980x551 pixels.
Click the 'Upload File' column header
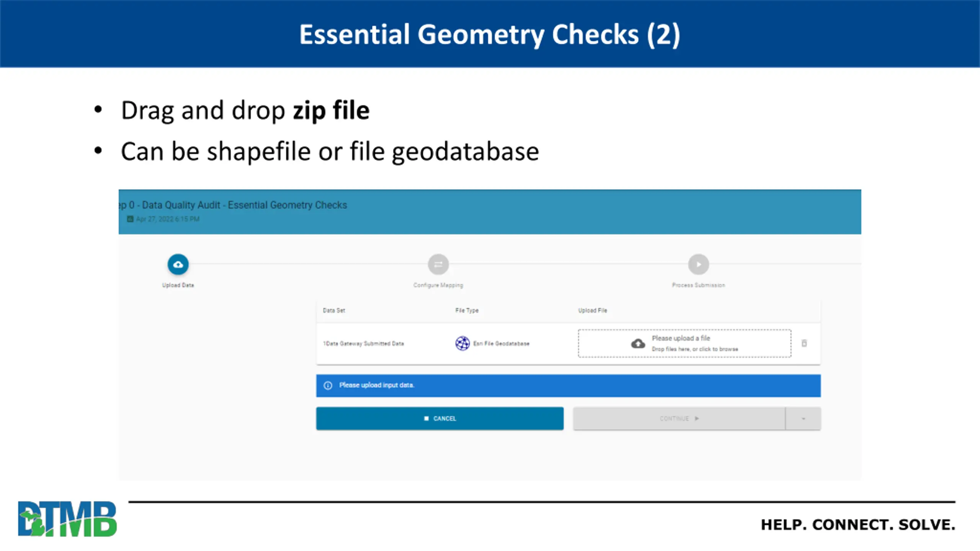pyautogui.click(x=592, y=310)
